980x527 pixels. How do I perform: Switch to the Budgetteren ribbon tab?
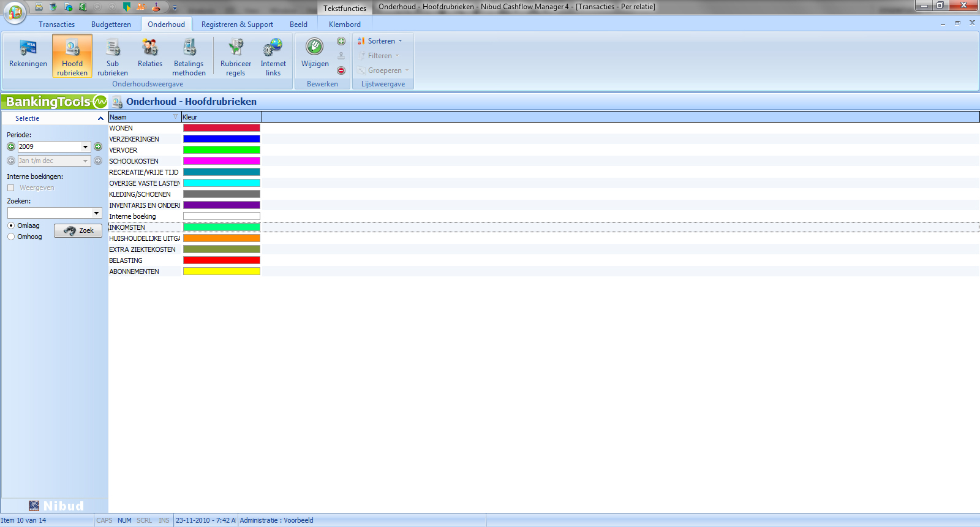coord(111,25)
